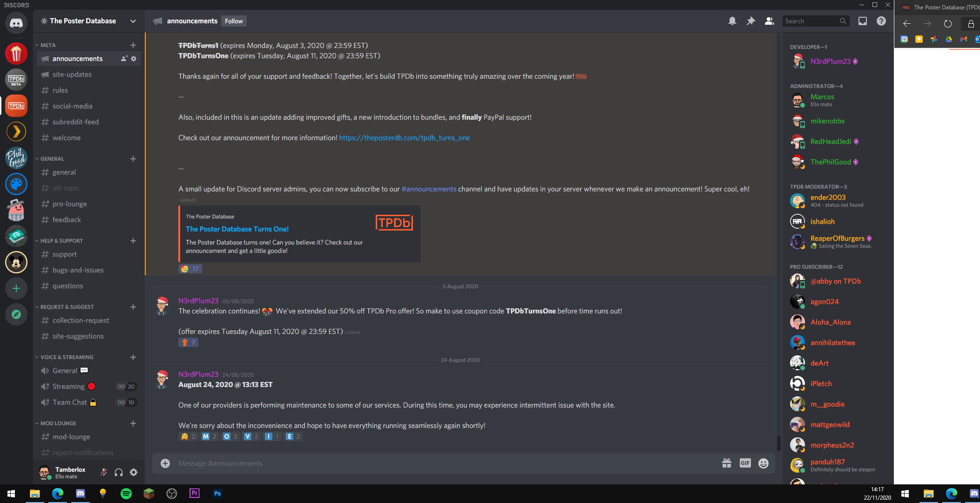The height and width of the screenshot is (503, 980).
Task: Open the pinned messages panel
Action: point(751,21)
